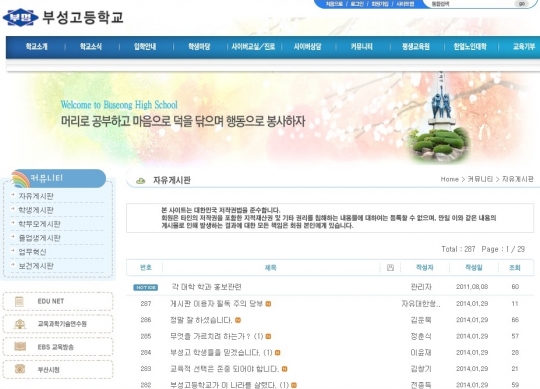Click the go search button

[521, 3]
